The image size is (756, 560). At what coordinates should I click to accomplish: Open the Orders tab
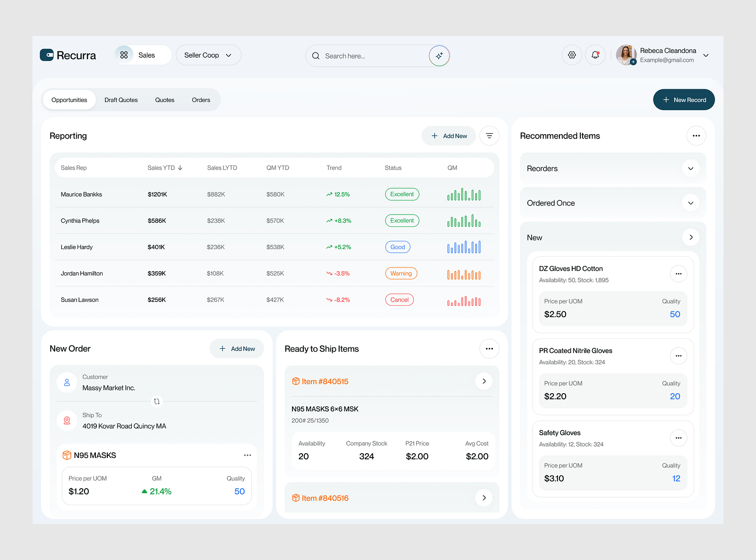[201, 100]
